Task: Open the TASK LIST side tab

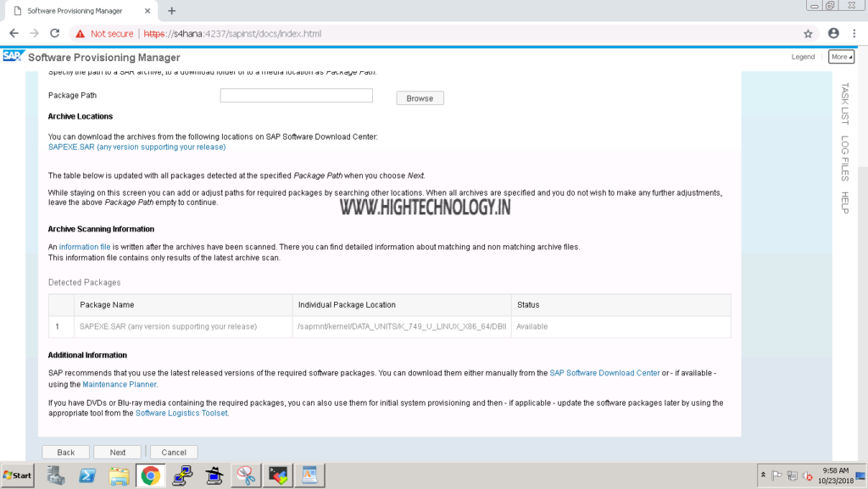Action: [845, 103]
